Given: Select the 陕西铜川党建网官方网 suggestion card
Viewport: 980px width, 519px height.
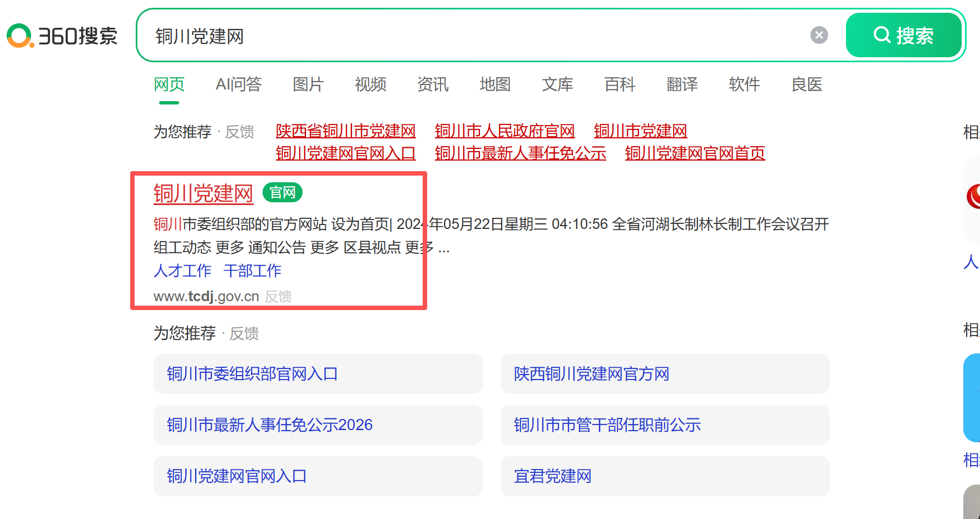Looking at the screenshot, I should click(x=665, y=374).
